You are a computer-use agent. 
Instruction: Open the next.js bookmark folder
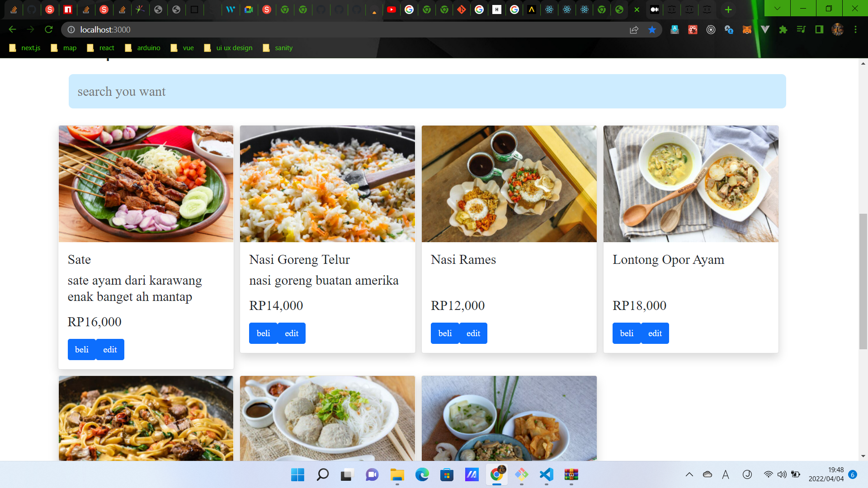point(25,47)
